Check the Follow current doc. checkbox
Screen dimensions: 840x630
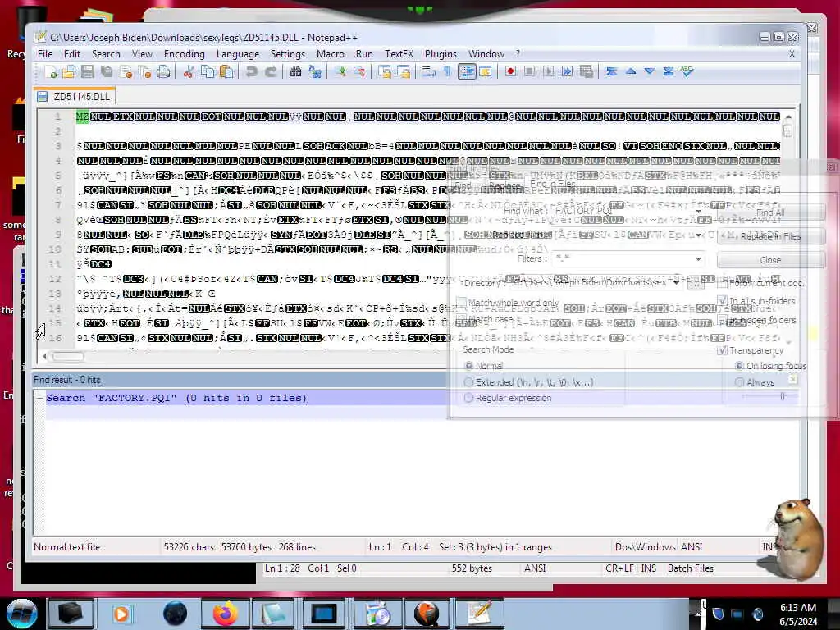coord(722,283)
